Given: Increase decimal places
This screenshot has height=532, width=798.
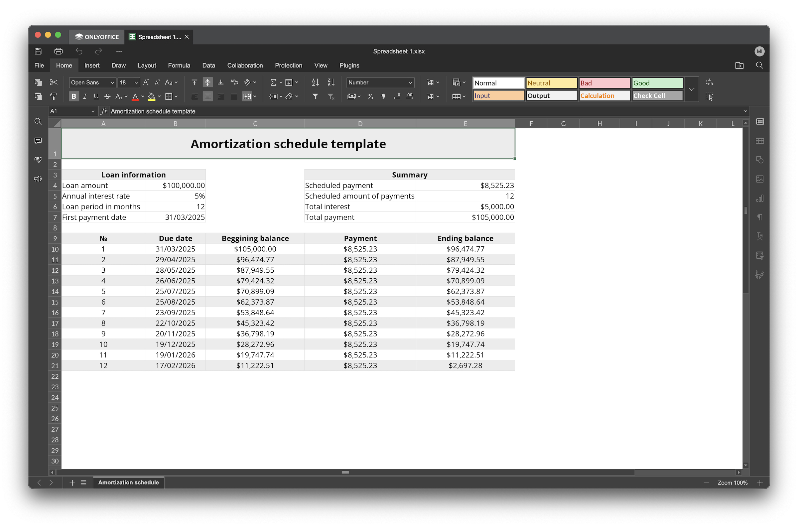Looking at the screenshot, I should click(410, 97).
